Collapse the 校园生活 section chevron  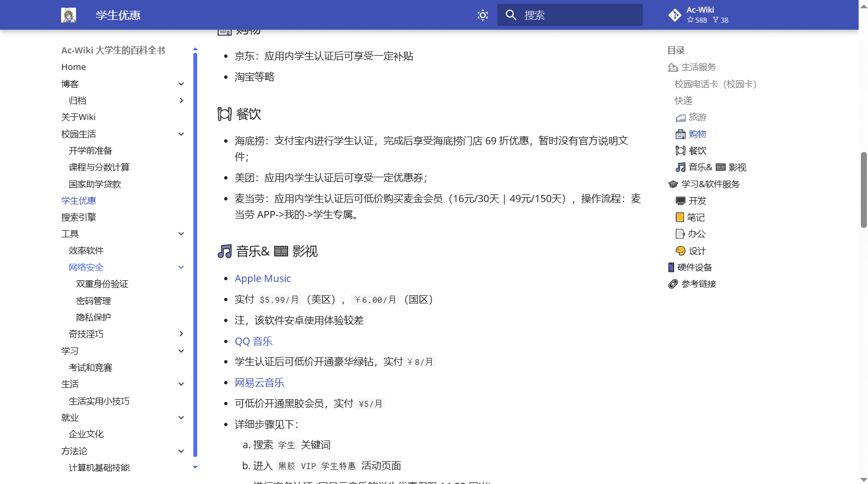point(181,134)
